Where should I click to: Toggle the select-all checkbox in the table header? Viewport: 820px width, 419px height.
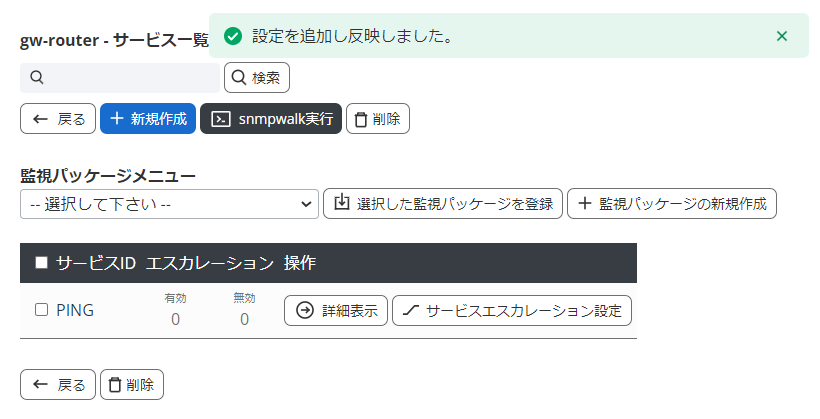pos(42,263)
